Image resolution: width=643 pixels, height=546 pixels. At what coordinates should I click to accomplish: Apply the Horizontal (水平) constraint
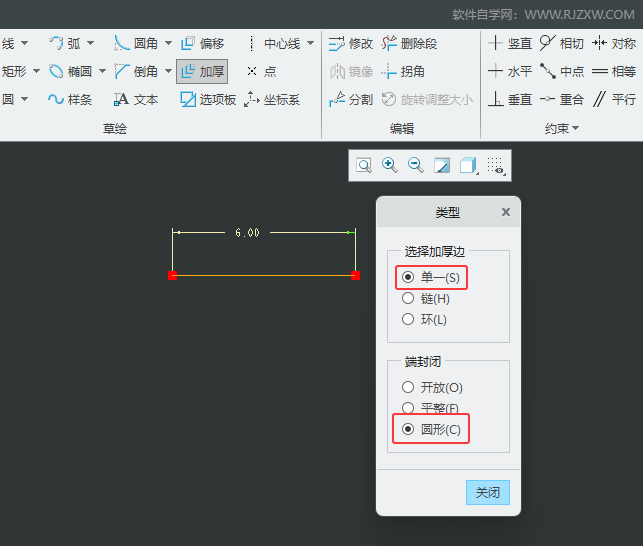(510, 71)
